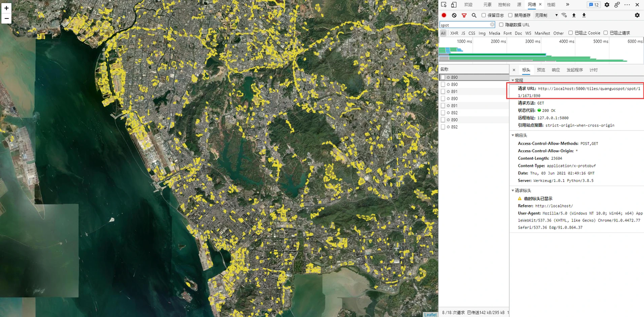
Task: Enable the 保留日志 checkbox
Action: coord(484,16)
